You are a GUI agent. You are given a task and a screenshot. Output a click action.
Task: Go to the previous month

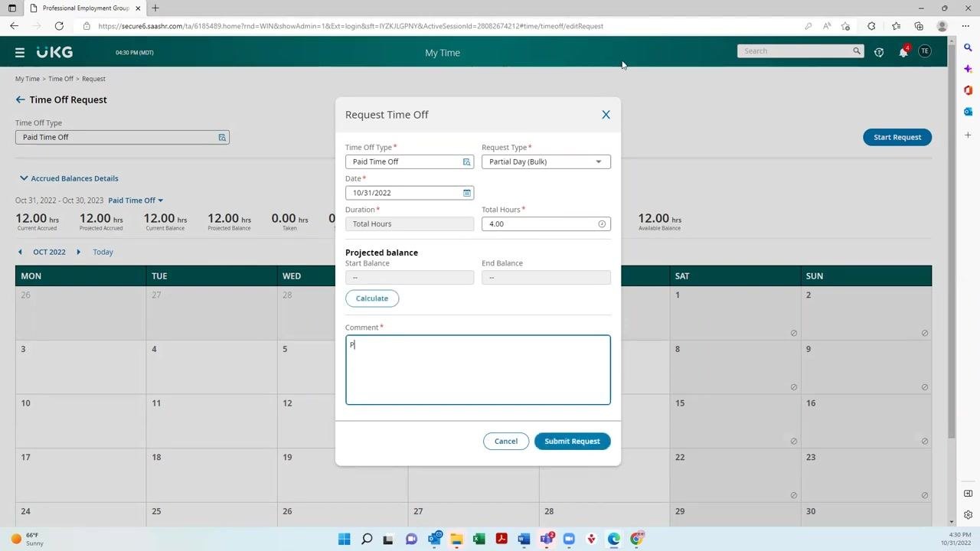click(x=20, y=252)
